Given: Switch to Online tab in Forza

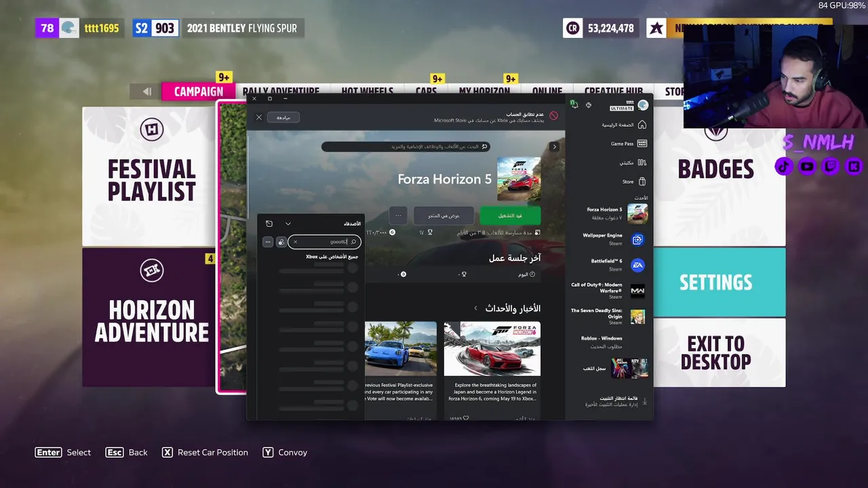Looking at the screenshot, I should coord(547,91).
